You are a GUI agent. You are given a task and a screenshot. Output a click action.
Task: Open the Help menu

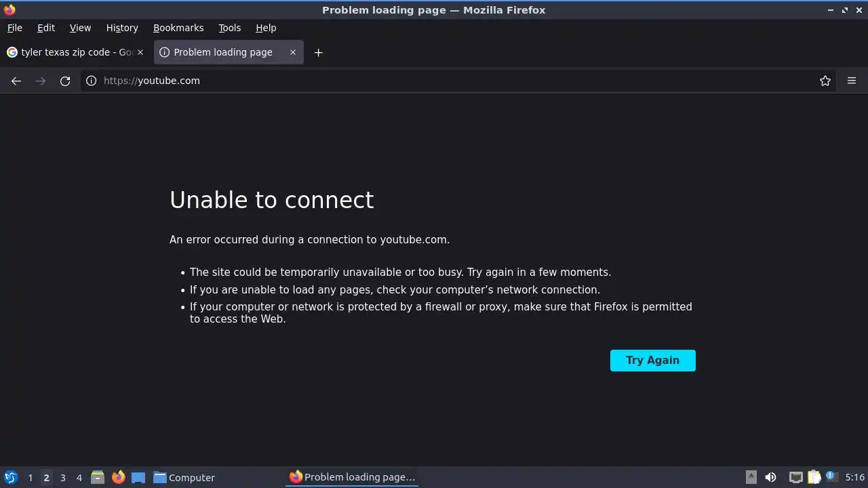point(266,28)
